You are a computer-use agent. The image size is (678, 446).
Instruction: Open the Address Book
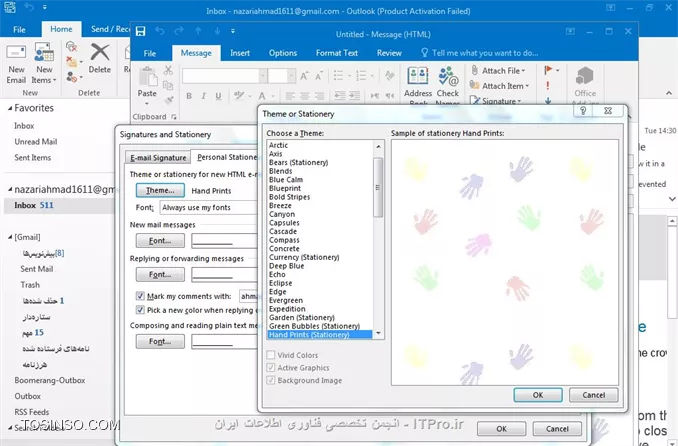click(418, 86)
